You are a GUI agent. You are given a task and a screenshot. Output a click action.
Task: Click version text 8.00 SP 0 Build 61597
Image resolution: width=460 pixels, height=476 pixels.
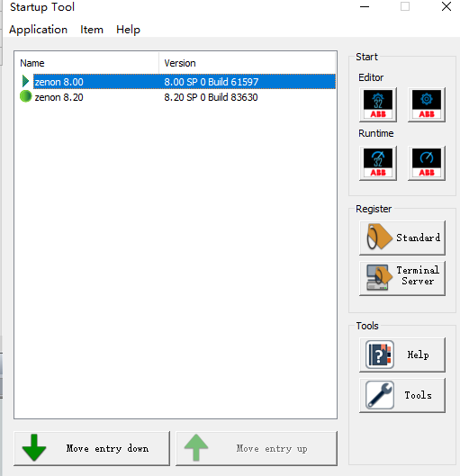coord(212,82)
